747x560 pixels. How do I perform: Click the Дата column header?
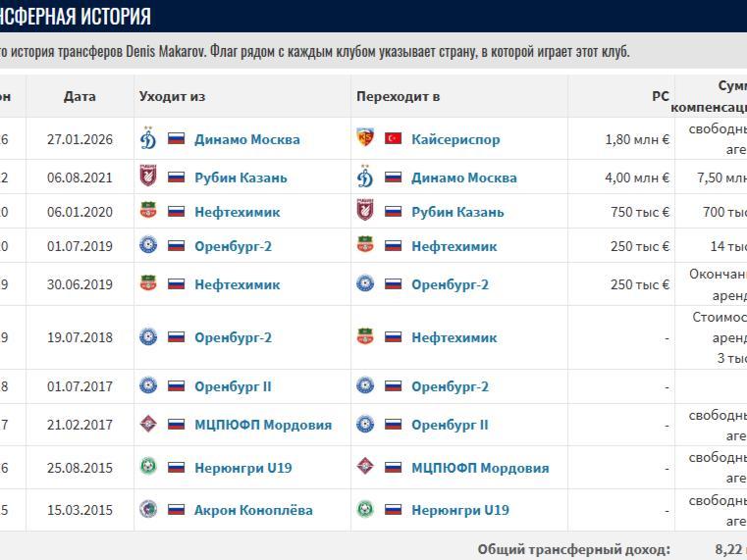point(80,96)
